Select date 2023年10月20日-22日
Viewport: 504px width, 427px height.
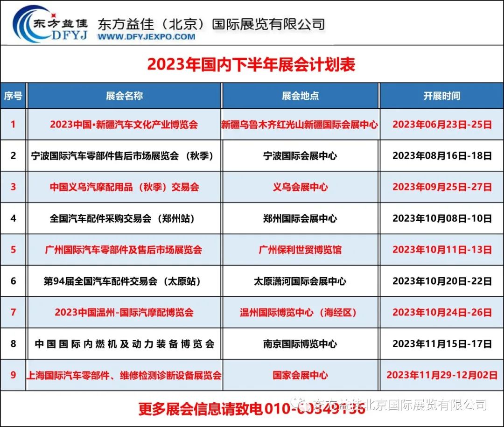coord(442,281)
